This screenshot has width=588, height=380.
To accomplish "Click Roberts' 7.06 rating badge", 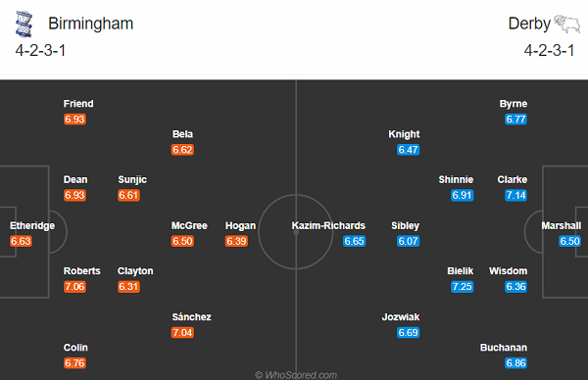I will click(74, 287).
